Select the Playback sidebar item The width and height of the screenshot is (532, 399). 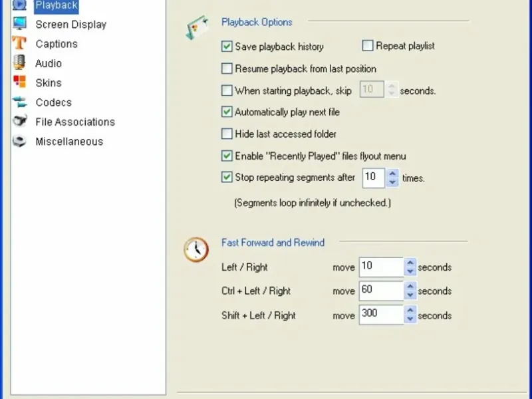pos(57,5)
